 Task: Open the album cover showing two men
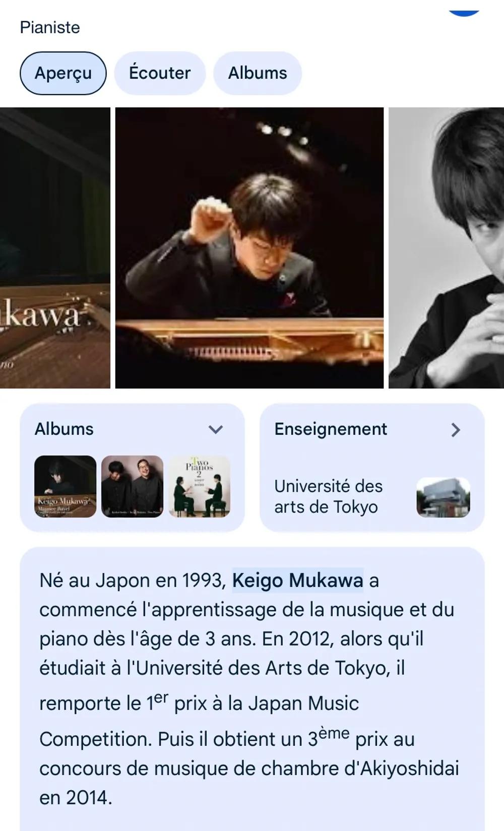pyautogui.click(x=133, y=486)
